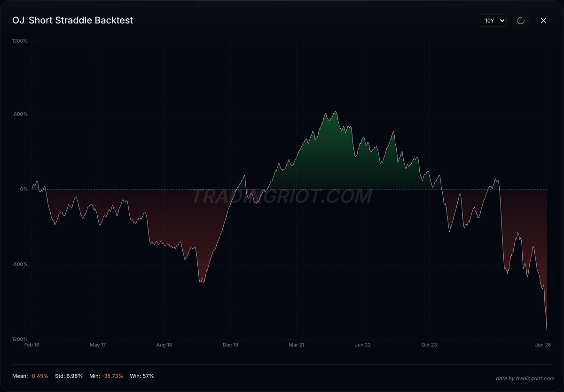Click the 600% y-axis label
564x392 pixels.
click(x=21, y=114)
